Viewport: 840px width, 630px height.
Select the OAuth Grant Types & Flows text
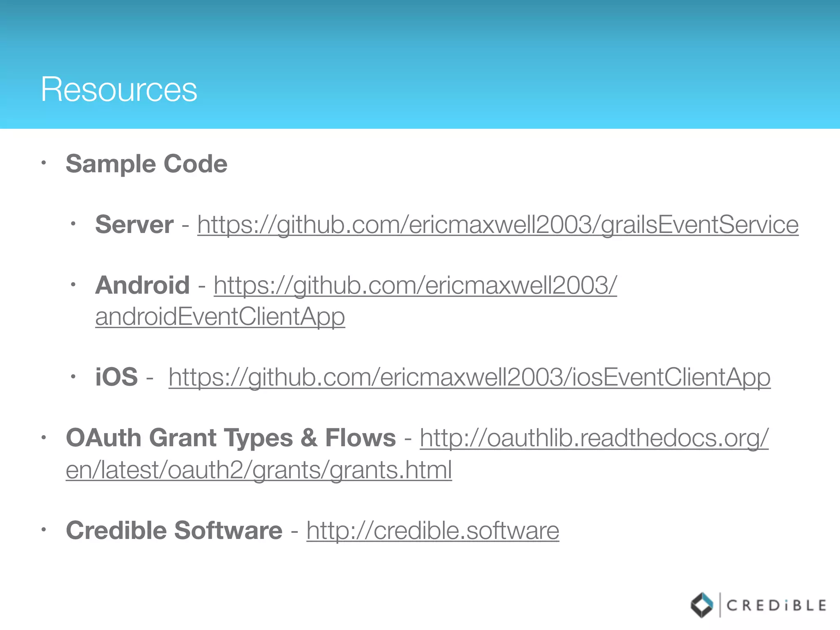(231, 438)
